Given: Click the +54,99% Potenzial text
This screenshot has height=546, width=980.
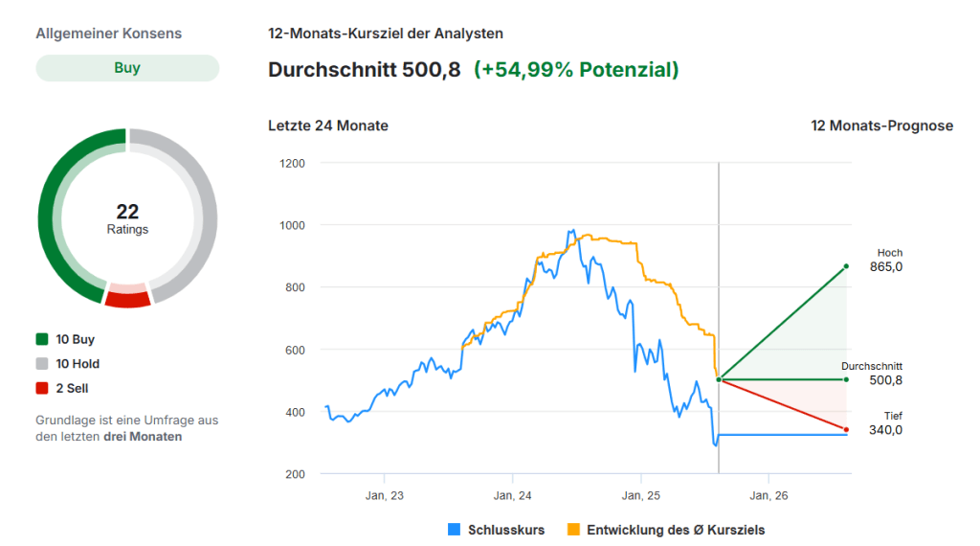Looking at the screenshot, I should (x=576, y=70).
